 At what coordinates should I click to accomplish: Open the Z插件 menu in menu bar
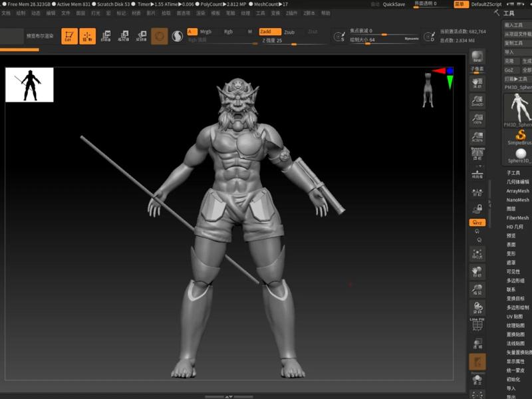click(291, 13)
